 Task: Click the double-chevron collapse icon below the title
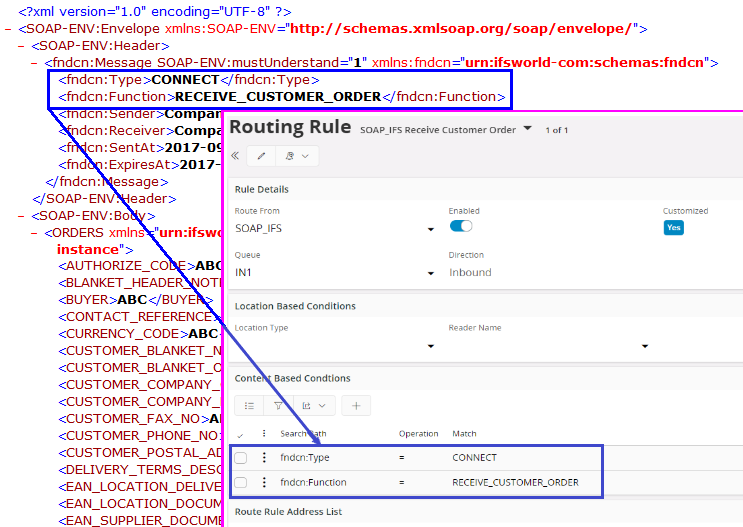[x=235, y=156]
